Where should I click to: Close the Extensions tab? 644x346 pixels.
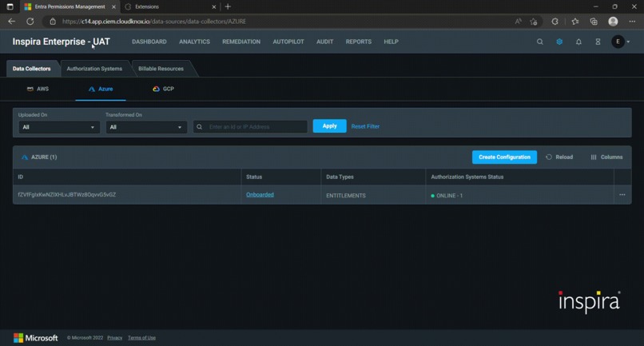coord(213,6)
